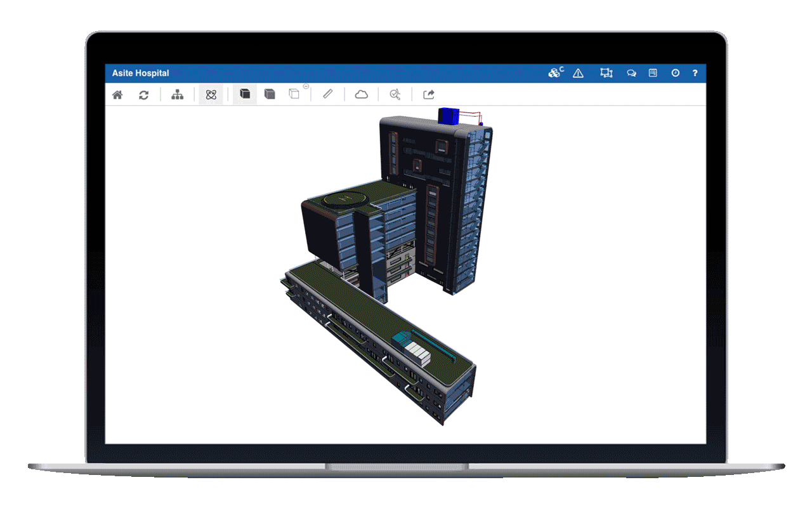Open the section box tool
Screen dimensions: 812x508
click(x=606, y=72)
